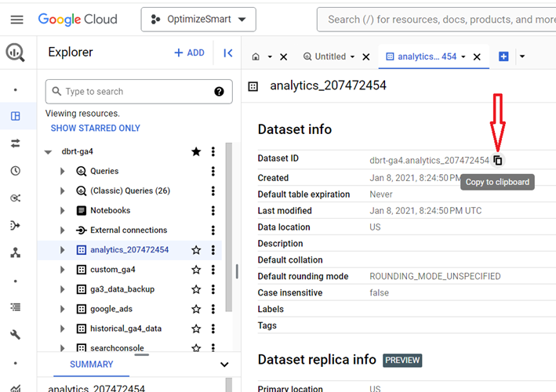Collapse the dbrt-ga4 project tree
The image size is (556, 392).
(48, 152)
